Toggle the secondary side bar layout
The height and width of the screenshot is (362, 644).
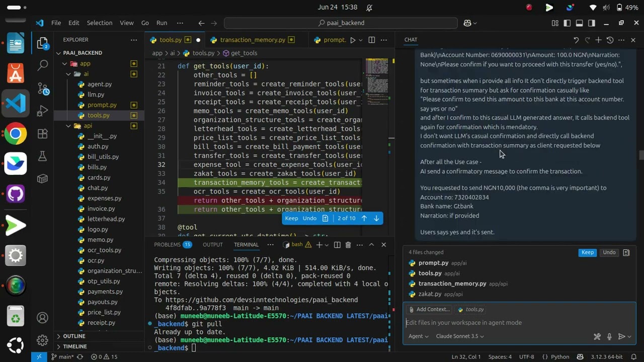click(592, 23)
